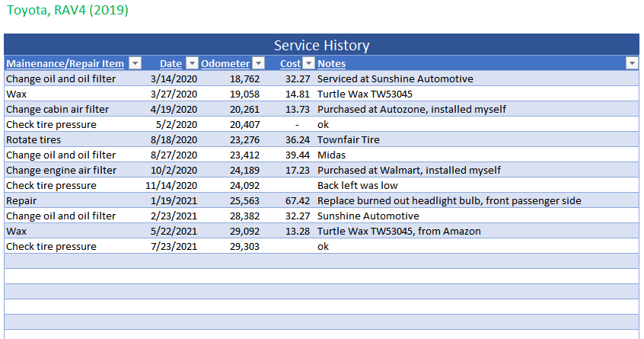Select the Change cabin air filter cell
Screen dimensions: 644x339
[x=58, y=109]
